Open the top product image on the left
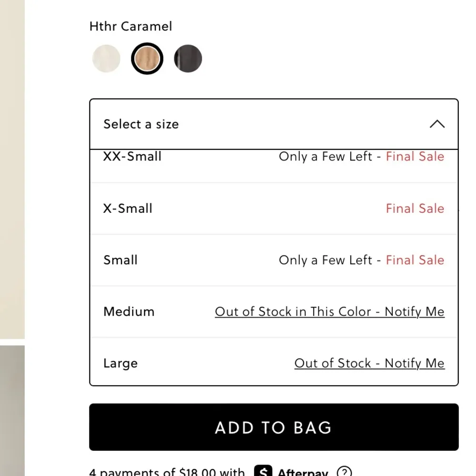This screenshot has width=476, height=476. tap(12, 167)
